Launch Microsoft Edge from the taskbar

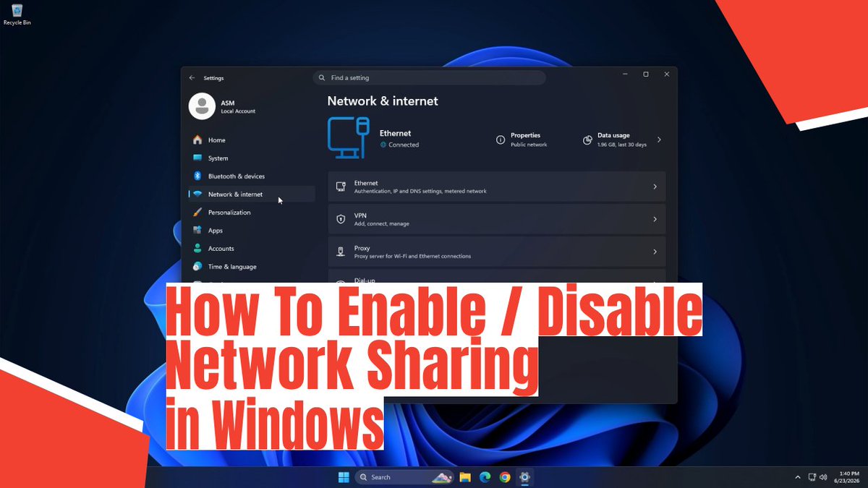click(x=485, y=477)
